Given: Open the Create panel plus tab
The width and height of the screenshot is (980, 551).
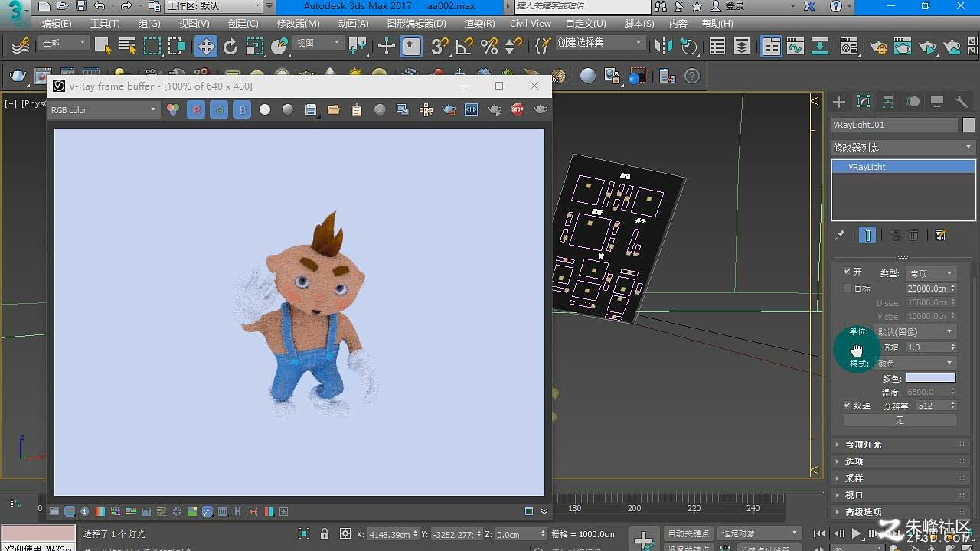Looking at the screenshot, I should [x=839, y=102].
